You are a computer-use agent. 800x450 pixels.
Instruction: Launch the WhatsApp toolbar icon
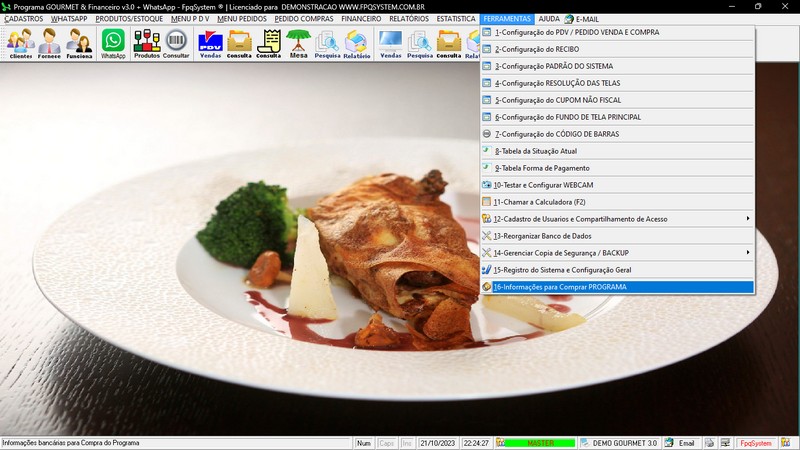coord(113,43)
